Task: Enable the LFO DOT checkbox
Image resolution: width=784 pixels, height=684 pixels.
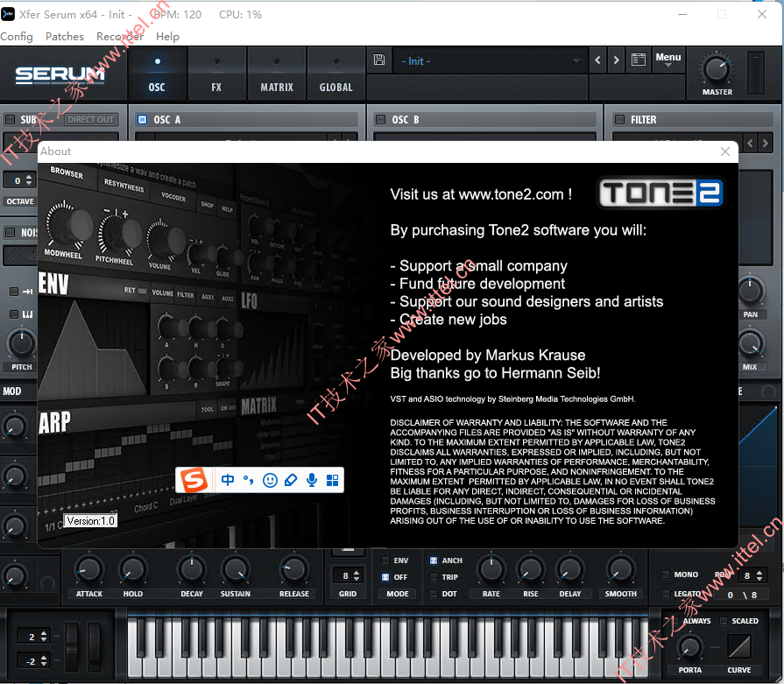Action: tap(434, 594)
